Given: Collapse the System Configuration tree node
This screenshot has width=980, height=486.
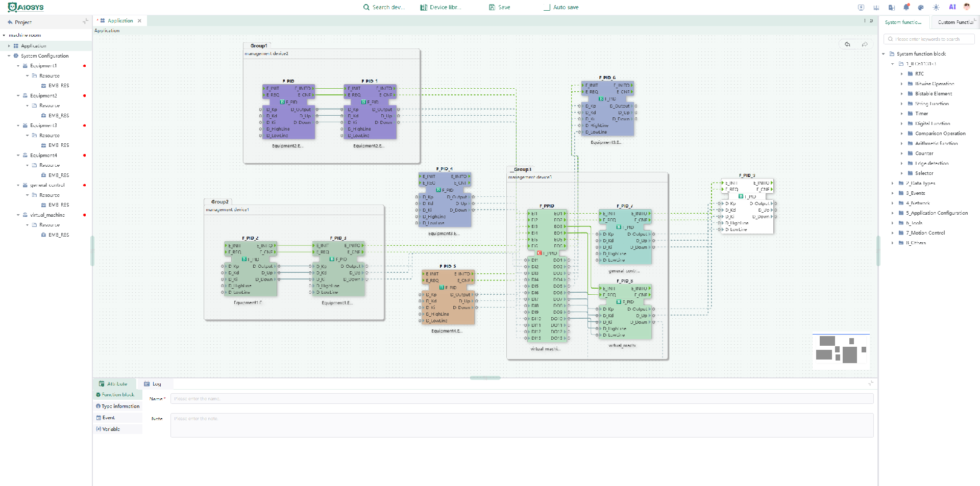Looking at the screenshot, I should click(x=9, y=56).
